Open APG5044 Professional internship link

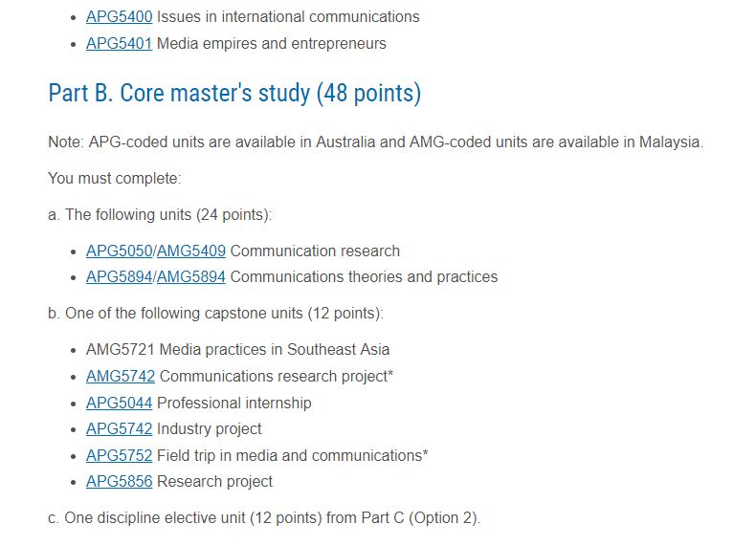[119, 403]
